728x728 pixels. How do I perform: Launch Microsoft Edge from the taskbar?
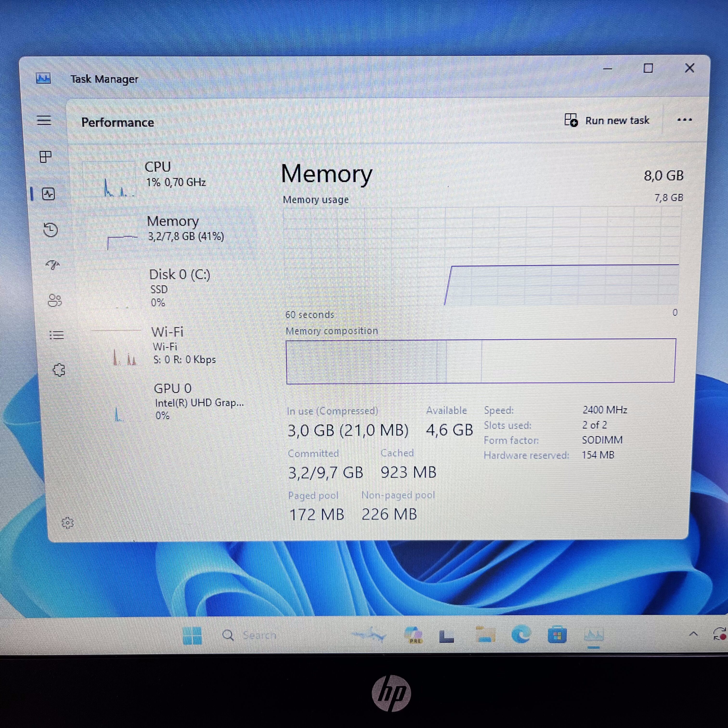[x=521, y=634]
